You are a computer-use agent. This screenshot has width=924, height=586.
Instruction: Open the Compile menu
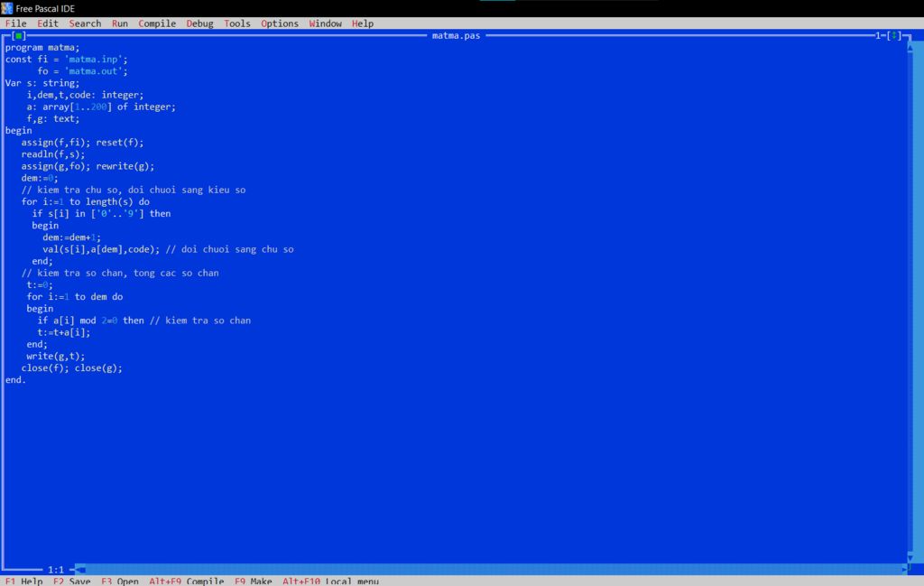[157, 23]
